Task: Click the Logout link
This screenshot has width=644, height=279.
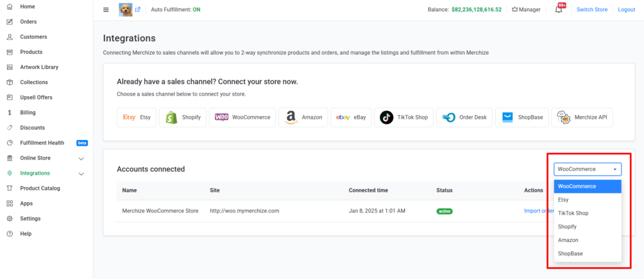Action: coord(626,9)
